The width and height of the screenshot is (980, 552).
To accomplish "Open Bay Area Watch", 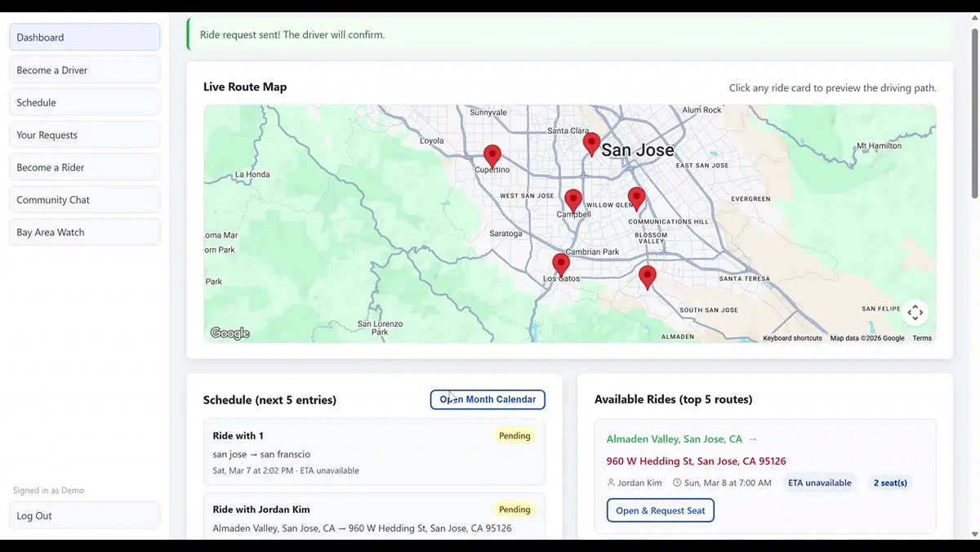I will click(x=85, y=232).
